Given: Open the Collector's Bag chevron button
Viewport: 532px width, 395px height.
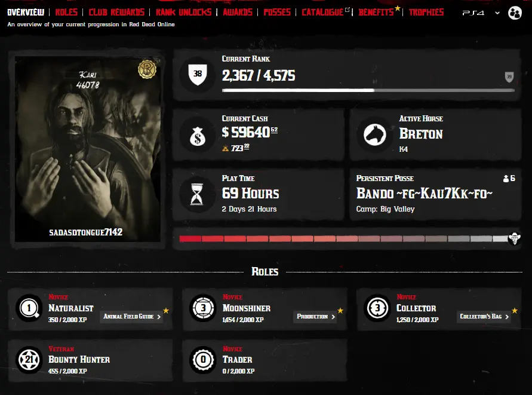Looking at the screenshot, I should pos(484,317).
